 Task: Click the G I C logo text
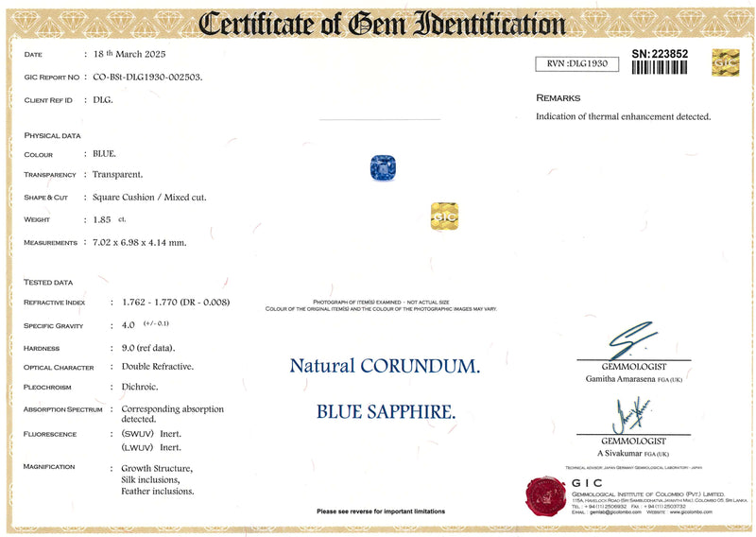[x=587, y=483]
